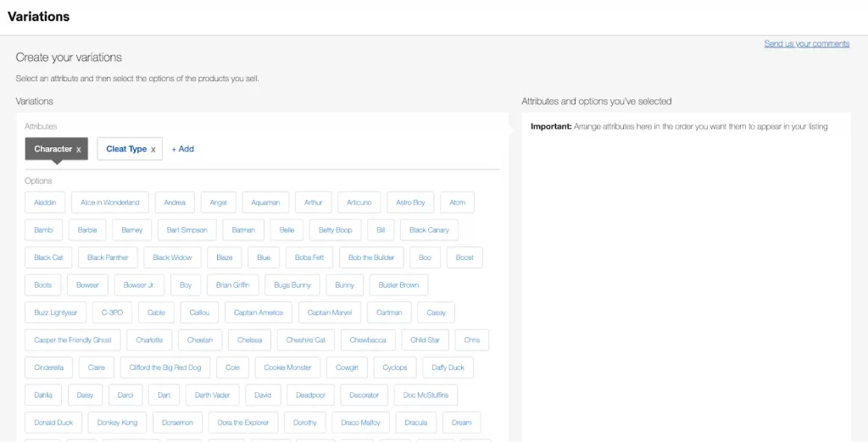The width and height of the screenshot is (868, 442).
Task: Pick the Cyclops option
Action: point(395,367)
